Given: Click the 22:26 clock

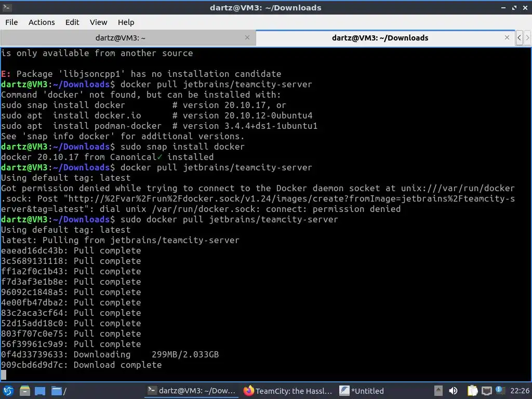Looking at the screenshot, I should click(x=520, y=391).
